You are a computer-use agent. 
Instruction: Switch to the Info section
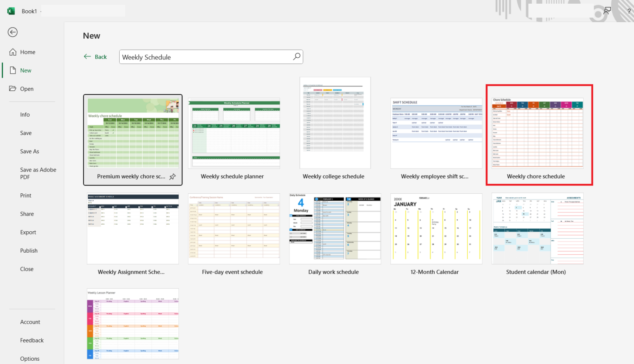click(25, 114)
